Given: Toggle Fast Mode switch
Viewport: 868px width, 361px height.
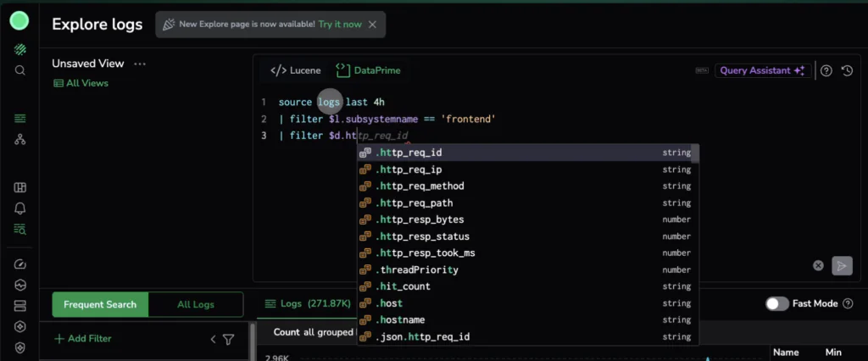Looking at the screenshot, I should 776,303.
